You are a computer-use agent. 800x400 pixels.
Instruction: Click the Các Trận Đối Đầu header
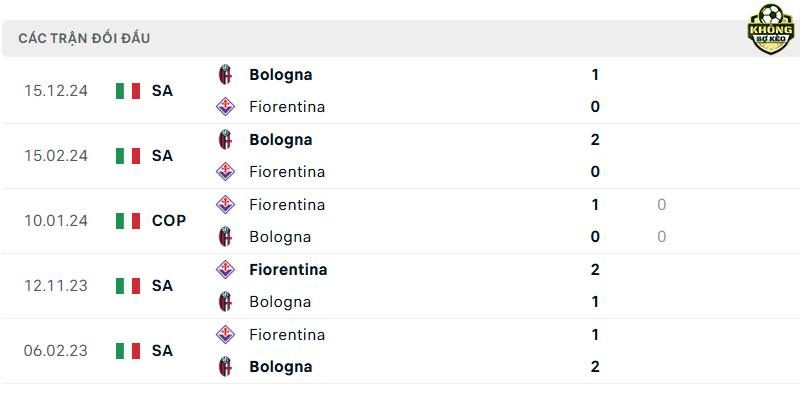pos(84,39)
